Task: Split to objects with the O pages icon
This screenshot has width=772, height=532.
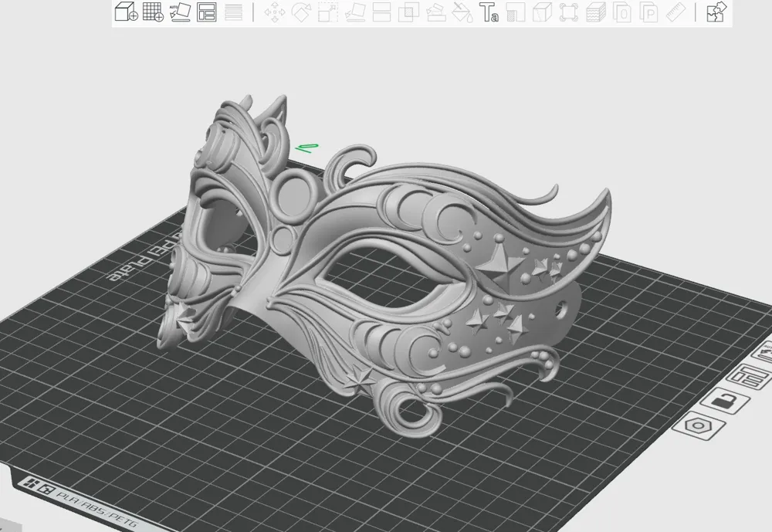Action: 622,12
